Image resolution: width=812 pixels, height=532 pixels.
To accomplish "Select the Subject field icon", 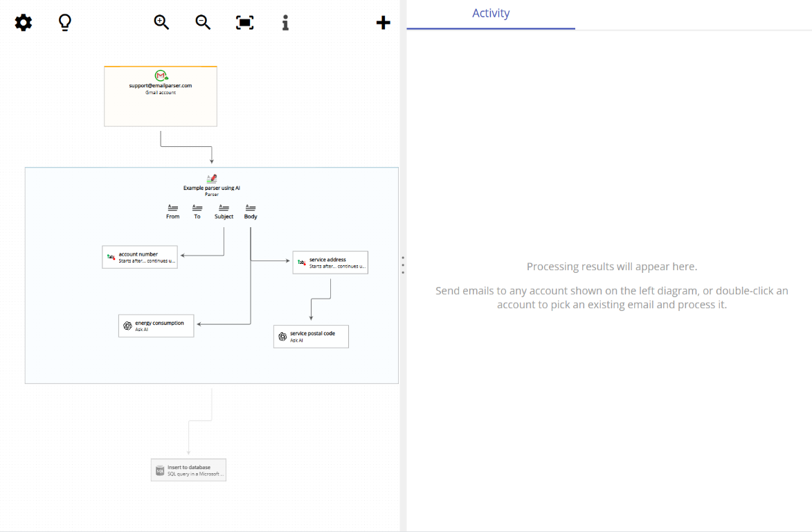I will [223, 209].
